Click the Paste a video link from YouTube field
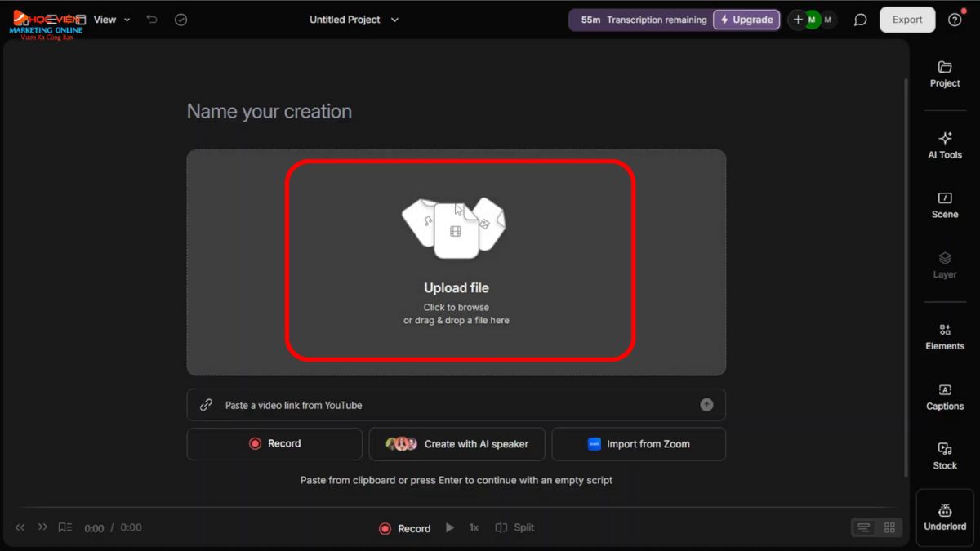980x551 pixels. pyautogui.click(x=456, y=405)
